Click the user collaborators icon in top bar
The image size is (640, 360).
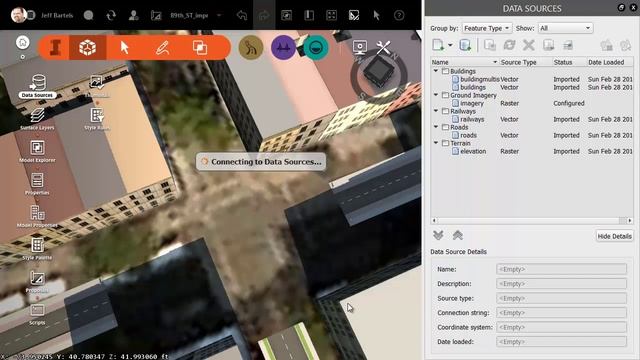coord(133,16)
